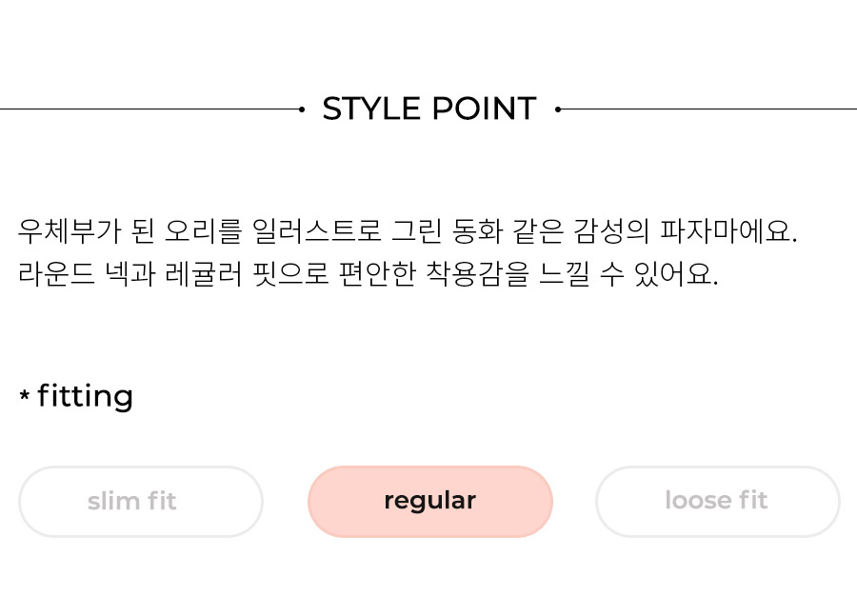The height and width of the screenshot is (616, 857).
Task: Click the dot left of STYLE POINT
Action: [x=302, y=109]
